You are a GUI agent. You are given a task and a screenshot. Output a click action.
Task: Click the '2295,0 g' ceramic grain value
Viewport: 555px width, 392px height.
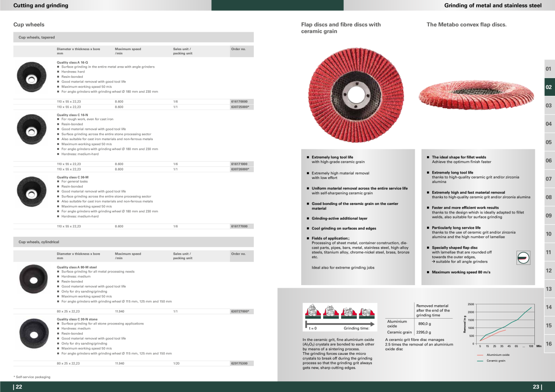pyautogui.click(x=424, y=332)
